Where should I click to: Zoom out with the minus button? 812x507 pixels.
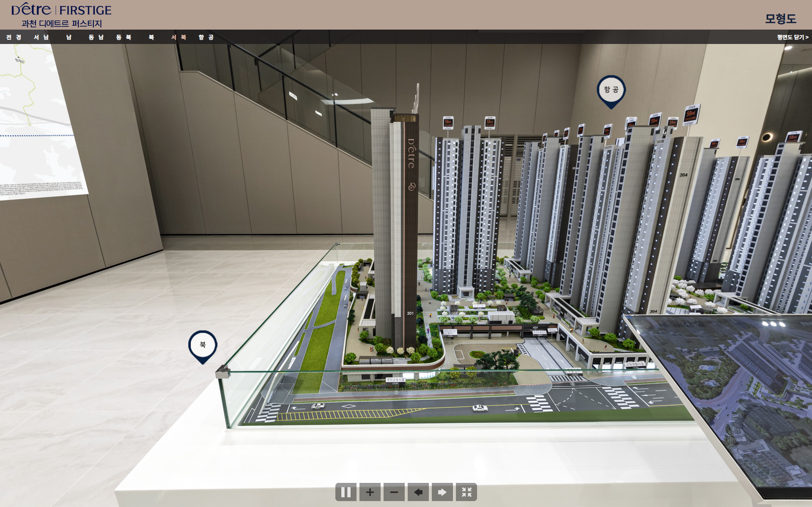394,492
